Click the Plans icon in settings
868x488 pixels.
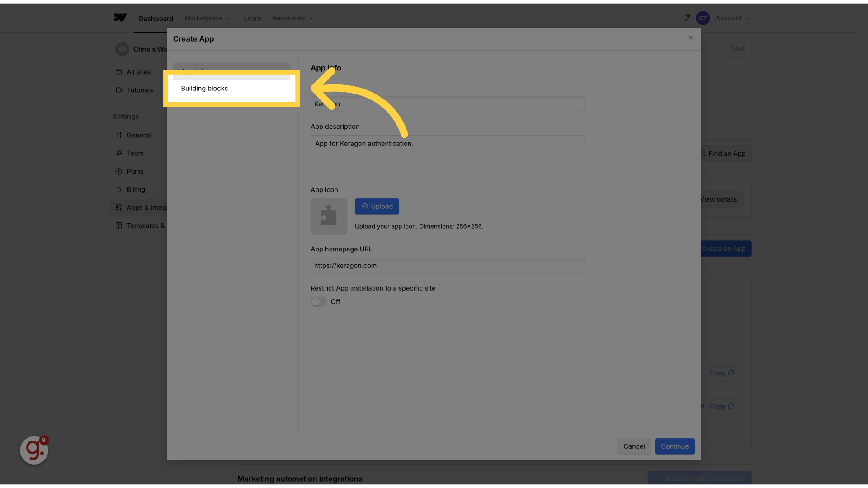tap(119, 171)
